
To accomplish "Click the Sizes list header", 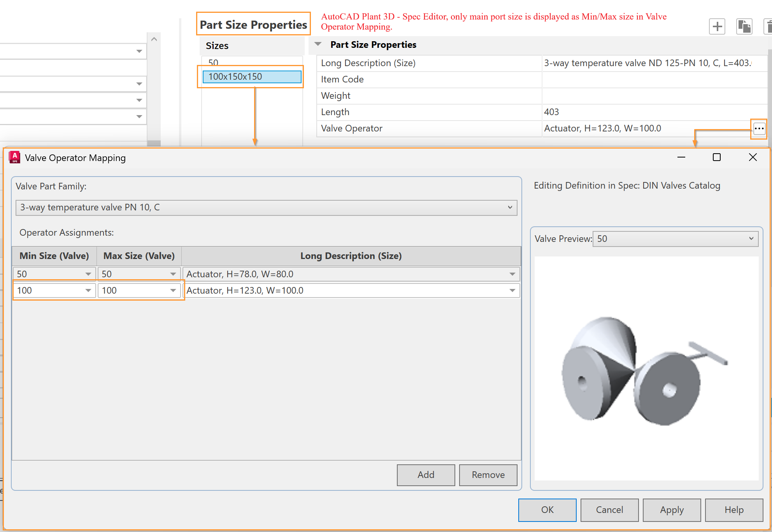I will pos(252,46).
